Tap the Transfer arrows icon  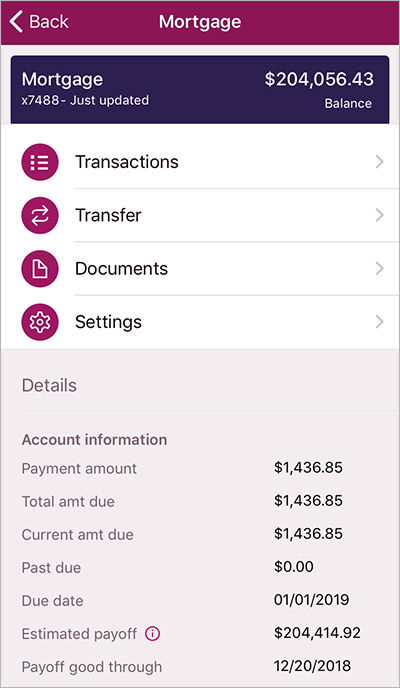point(40,215)
